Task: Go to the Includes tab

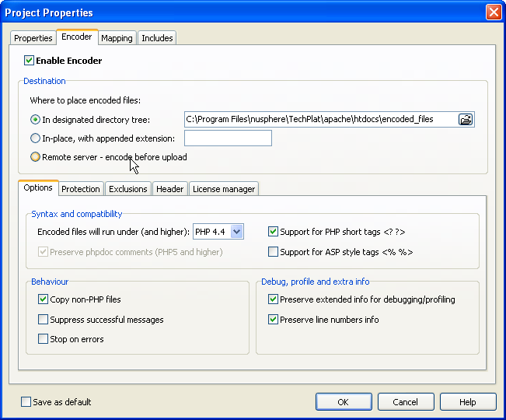Action: 157,38
